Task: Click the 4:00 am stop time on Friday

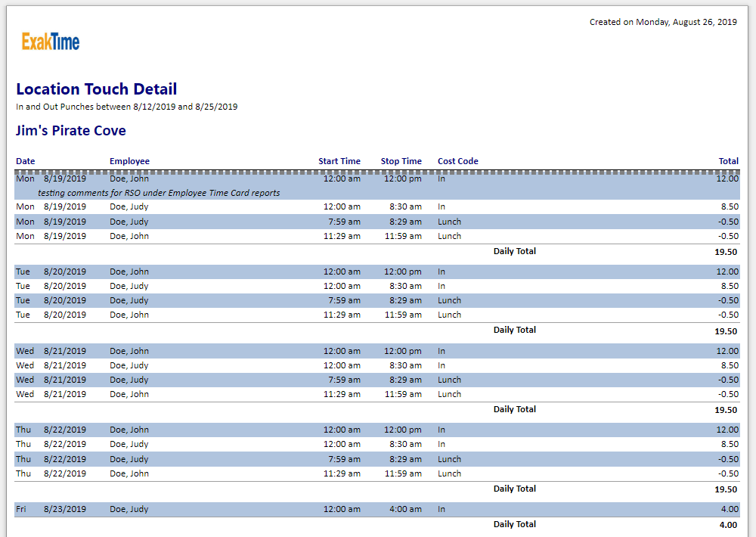Action: point(405,509)
